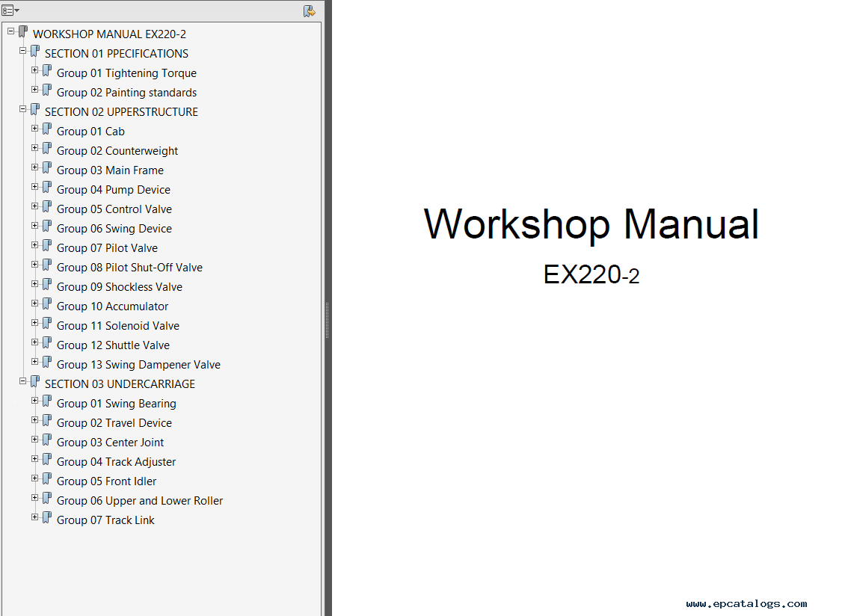
Task: Open the bookmarks options menu icon
Action: 10,10
